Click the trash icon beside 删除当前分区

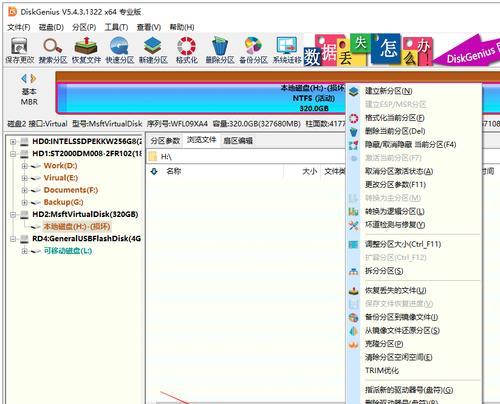pyautogui.click(x=354, y=131)
